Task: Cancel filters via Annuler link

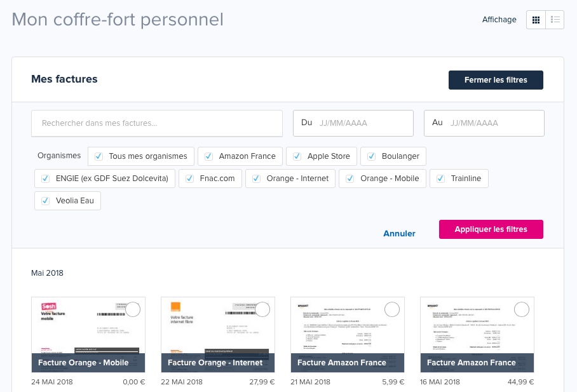Action: click(x=399, y=234)
